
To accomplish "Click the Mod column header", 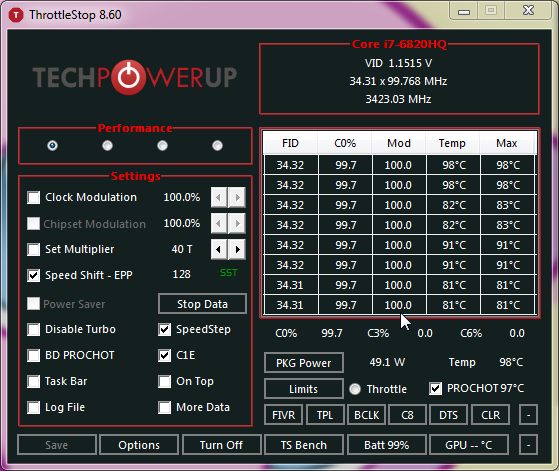I will click(399, 143).
